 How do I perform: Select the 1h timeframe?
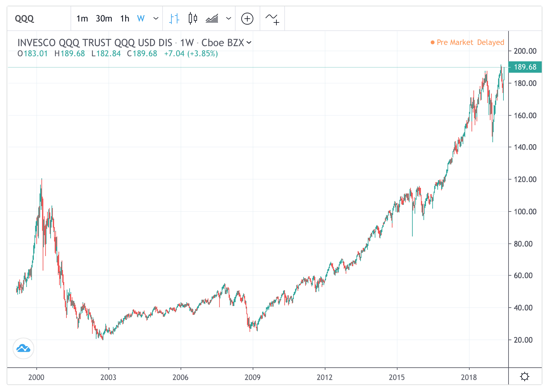[x=125, y=19]
